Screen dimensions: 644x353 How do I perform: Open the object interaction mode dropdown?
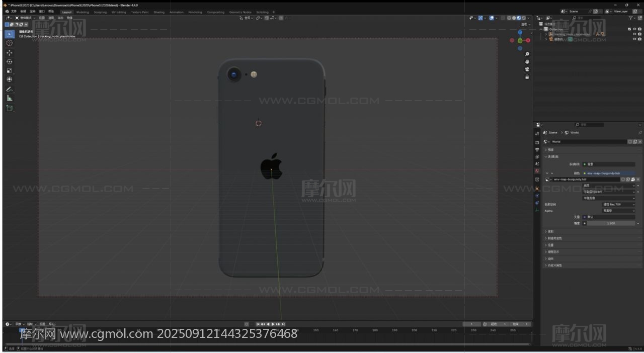tap(24, 18)
